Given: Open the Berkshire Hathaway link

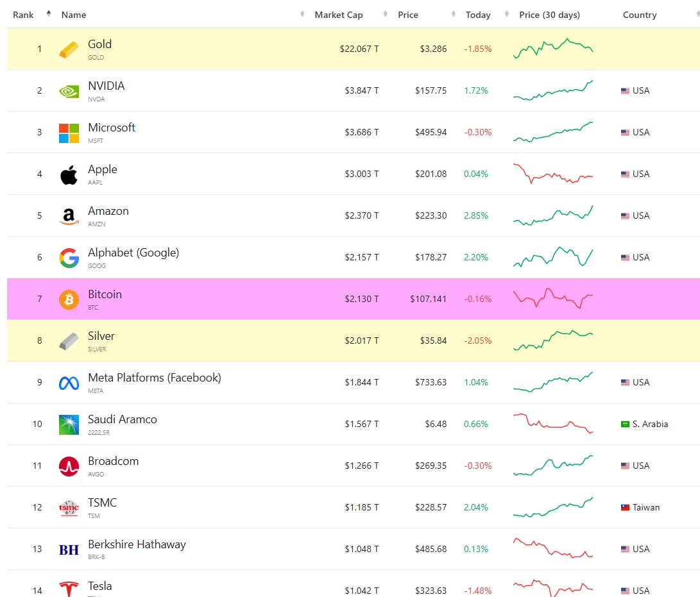Looking at the screenshot, I should pos(137,544).
